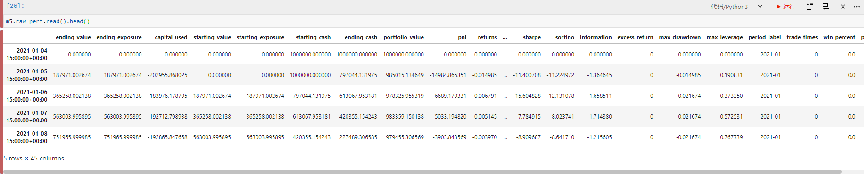Select the period_label column header

click(765, 37)
